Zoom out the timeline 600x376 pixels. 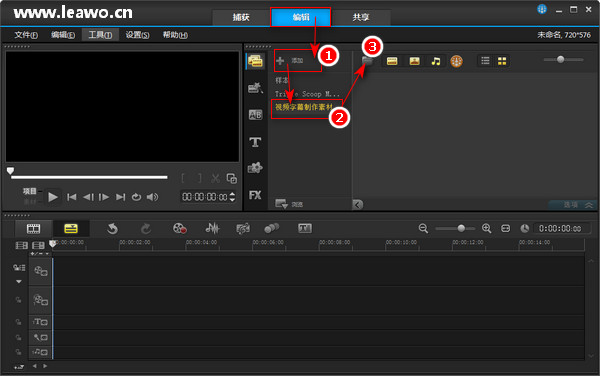click(423, 228)
